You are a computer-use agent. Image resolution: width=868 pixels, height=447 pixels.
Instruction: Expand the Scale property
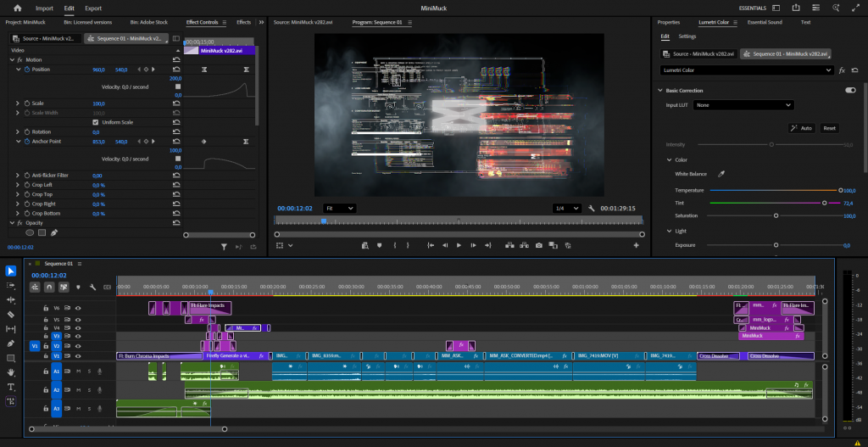click(17, 103)
